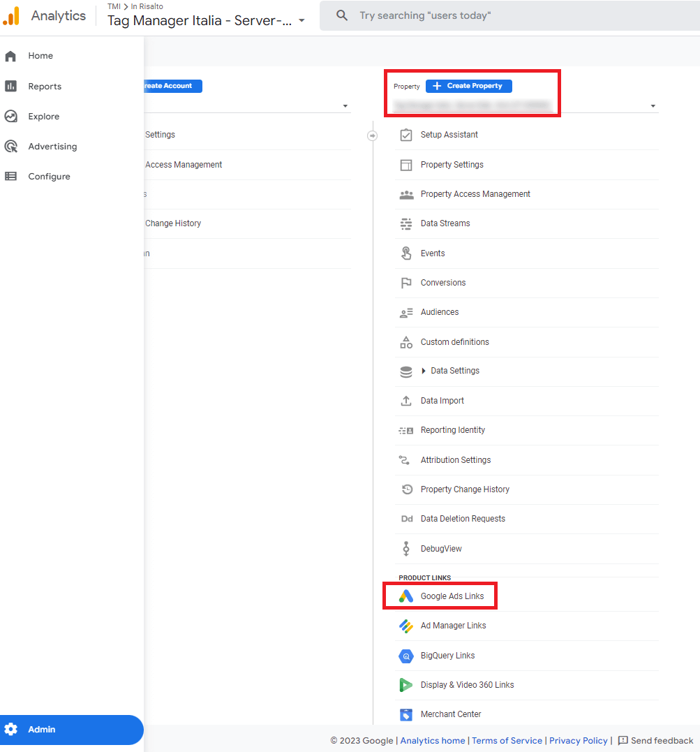Click the Audiences icon
Screen dimensions: 700x752
pyautogui.click(x=406, y=313)
